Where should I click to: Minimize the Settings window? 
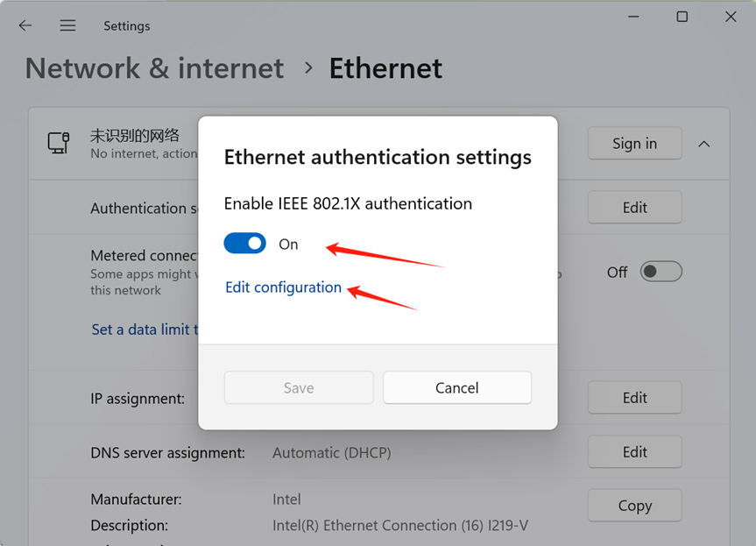click(x=633, y=17)
